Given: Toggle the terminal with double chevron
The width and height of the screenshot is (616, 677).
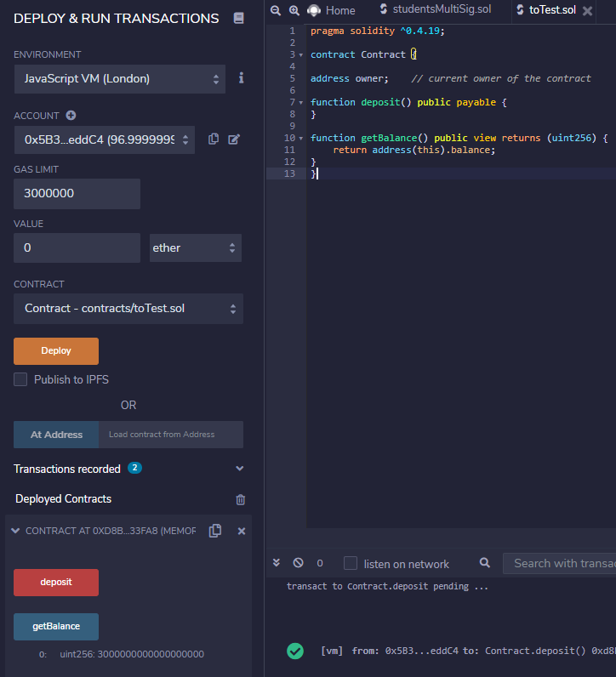Looking at the screenshot, I should pyautogui.click(x=277, y=562).
